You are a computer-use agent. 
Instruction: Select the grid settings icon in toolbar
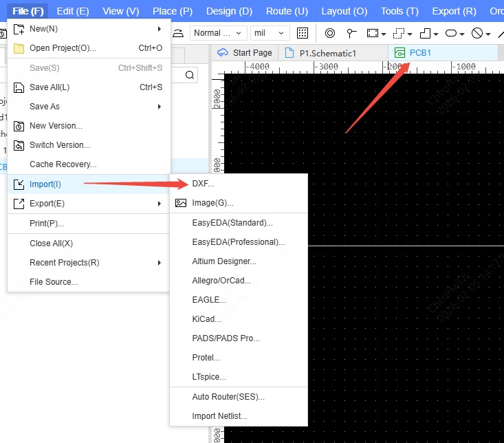click(303, 33)
